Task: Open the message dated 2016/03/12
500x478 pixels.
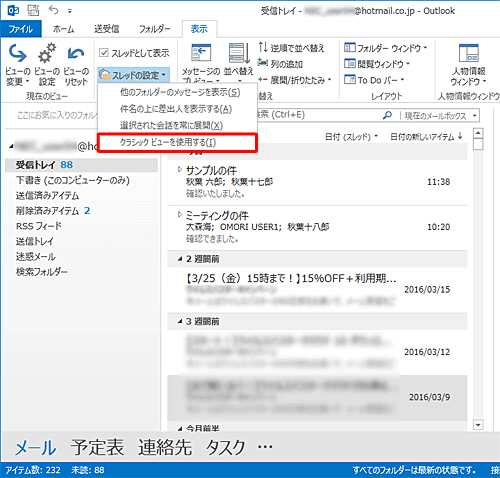Action: [317, 352]
